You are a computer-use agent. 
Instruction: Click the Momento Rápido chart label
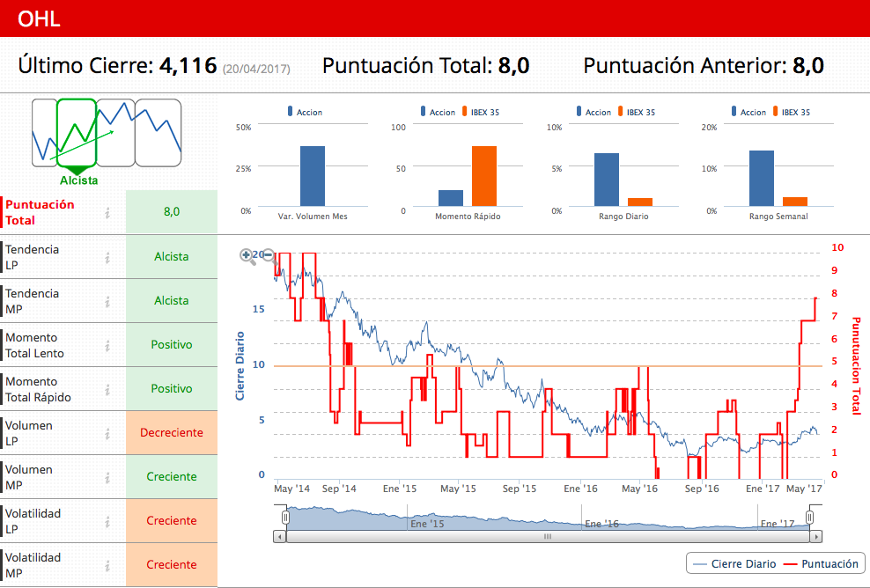(x=468, y=217)
